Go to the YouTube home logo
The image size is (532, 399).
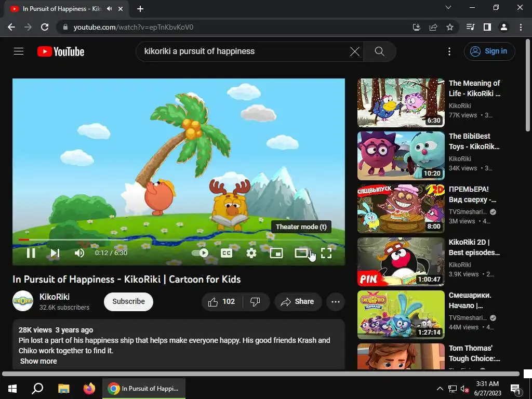[x=61, y=51]
